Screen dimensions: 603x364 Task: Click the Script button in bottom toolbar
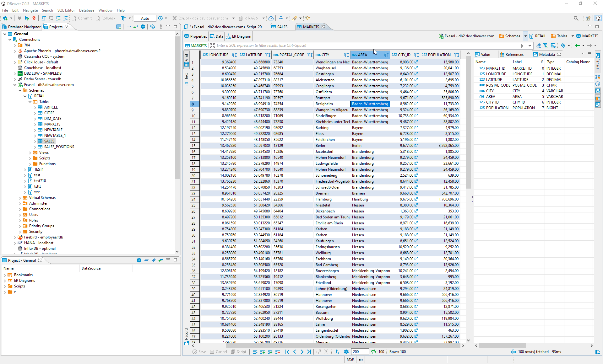click(x=239, y=352)
